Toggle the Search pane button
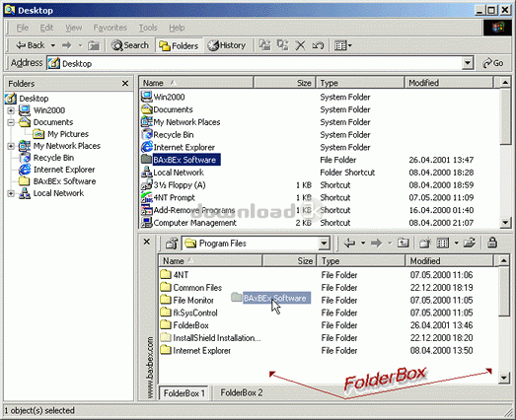 130,45
